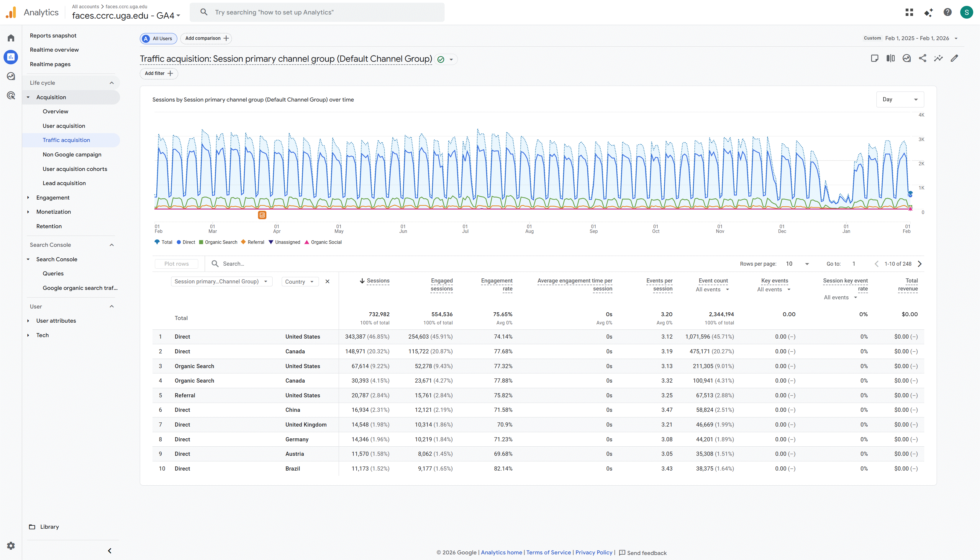The height and width of the screenshot is (560, 980).
Task: Open the Explore section in sidebar
Action: coord(11,76)
